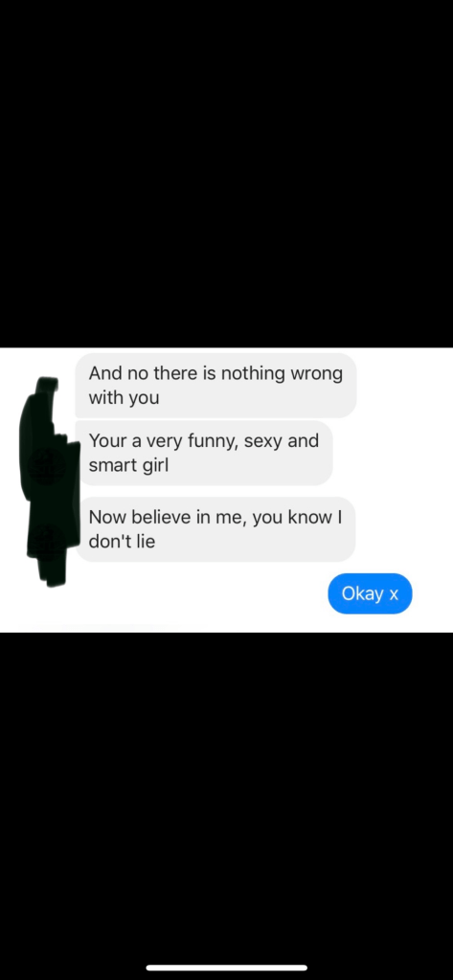This screenshot has height=980, width=453.
Task: Click the black letterbox area above the chat
Action: (226, 174)
